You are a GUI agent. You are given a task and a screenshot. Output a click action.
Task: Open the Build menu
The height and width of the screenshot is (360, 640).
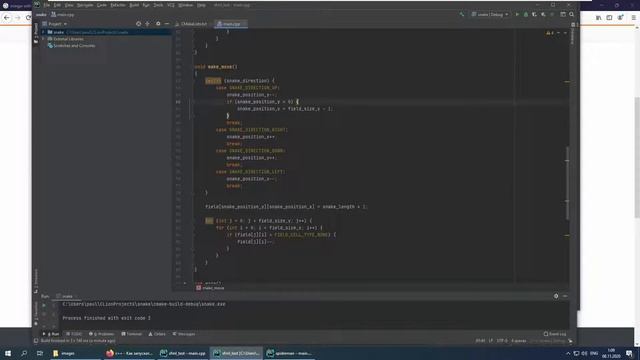[134, 5]
